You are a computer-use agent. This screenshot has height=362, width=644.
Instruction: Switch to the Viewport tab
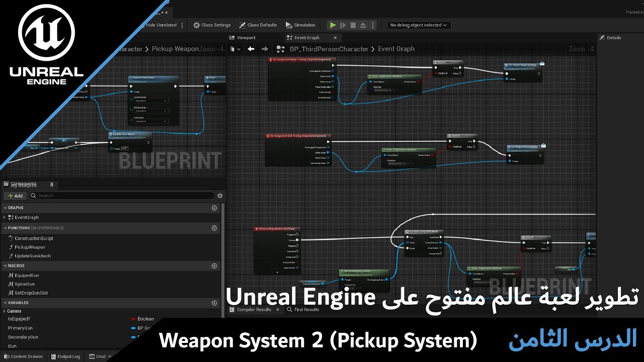click(x=243, y=38)
